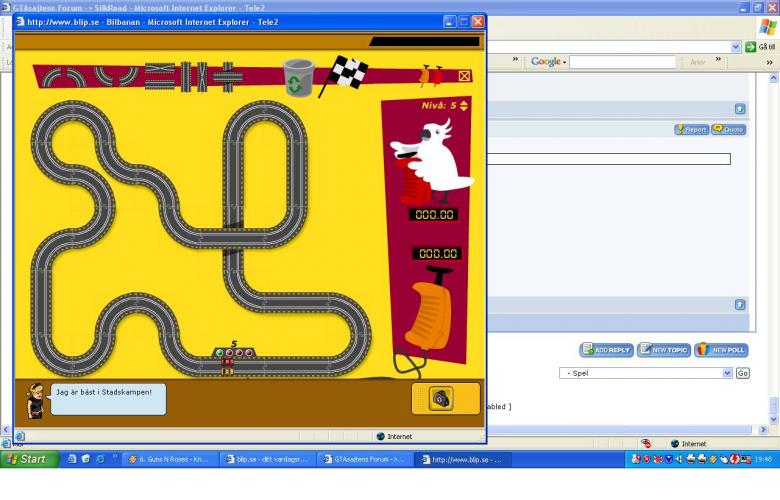Expand the Google toolbar overflow chevron
780x500 pixels.
[x=718, y=59]
